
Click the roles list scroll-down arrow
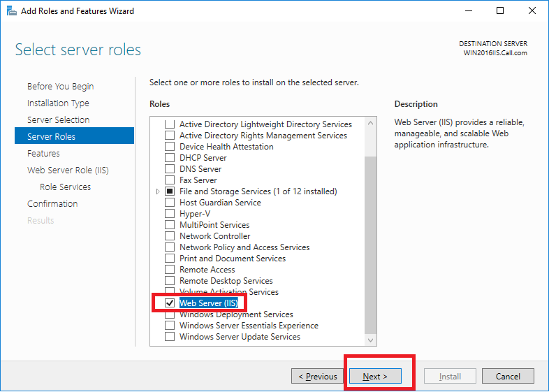click(370, 340)
